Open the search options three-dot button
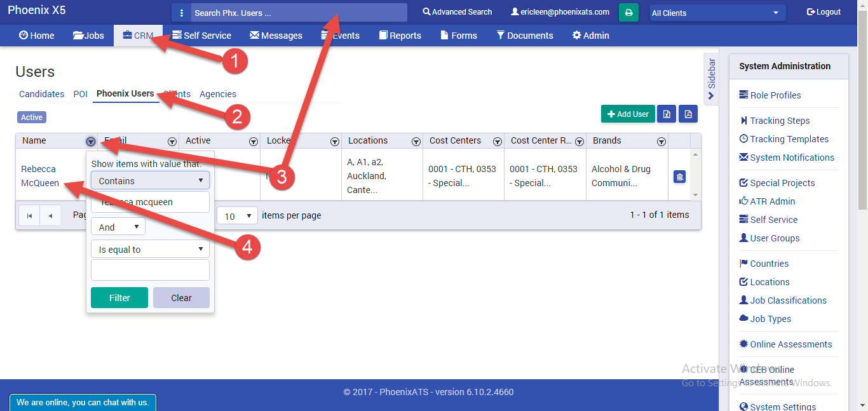Image resolution: width=868 pixels, height=411 pixels. [x=181, y=13]
